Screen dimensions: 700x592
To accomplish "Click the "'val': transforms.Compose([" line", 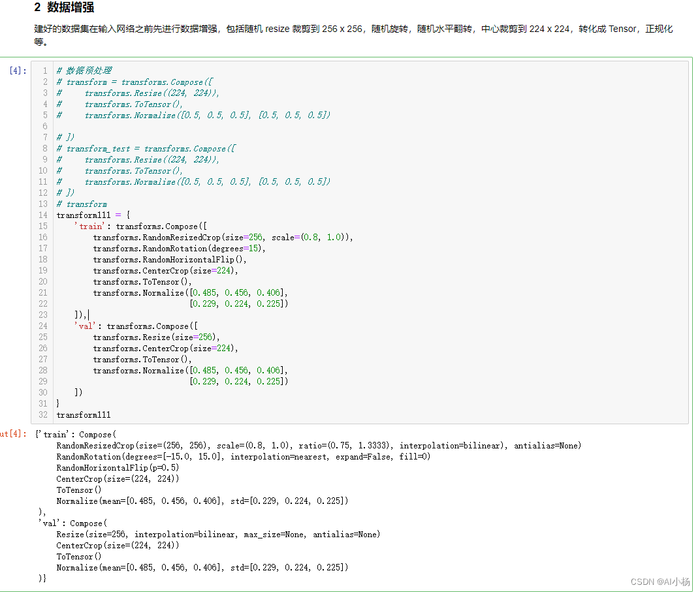I will pyautogui.click(x=136, y=326).
